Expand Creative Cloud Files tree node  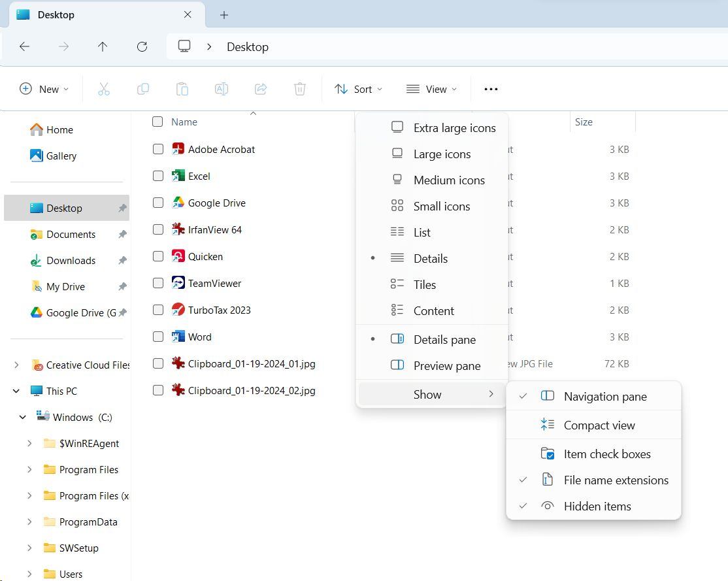pyautogui.click(x=17, y=365)
